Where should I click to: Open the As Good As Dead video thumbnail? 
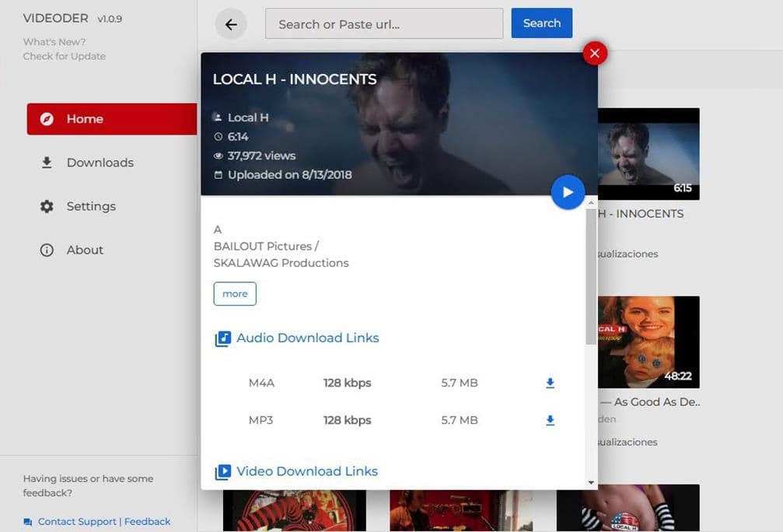point(648,342)
